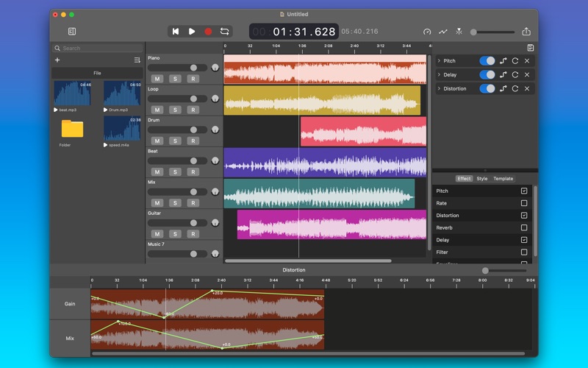Click the red record button
Screen dimensions: 588x368
208,32
